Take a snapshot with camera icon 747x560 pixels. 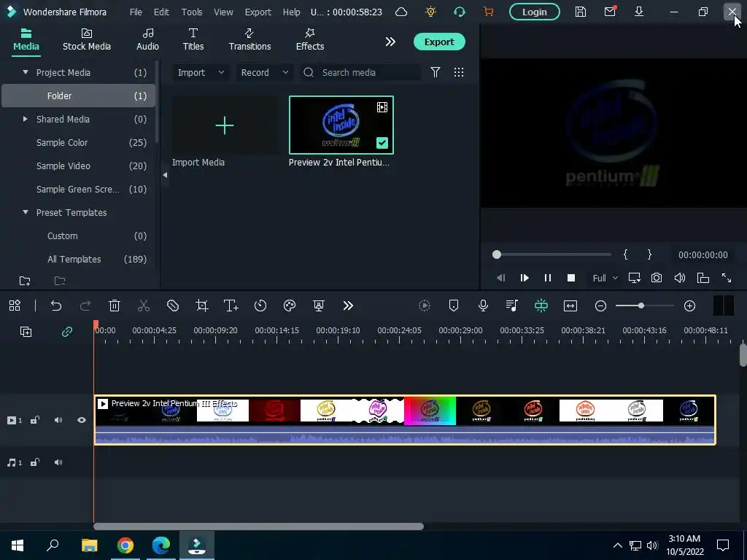[657, 278]
